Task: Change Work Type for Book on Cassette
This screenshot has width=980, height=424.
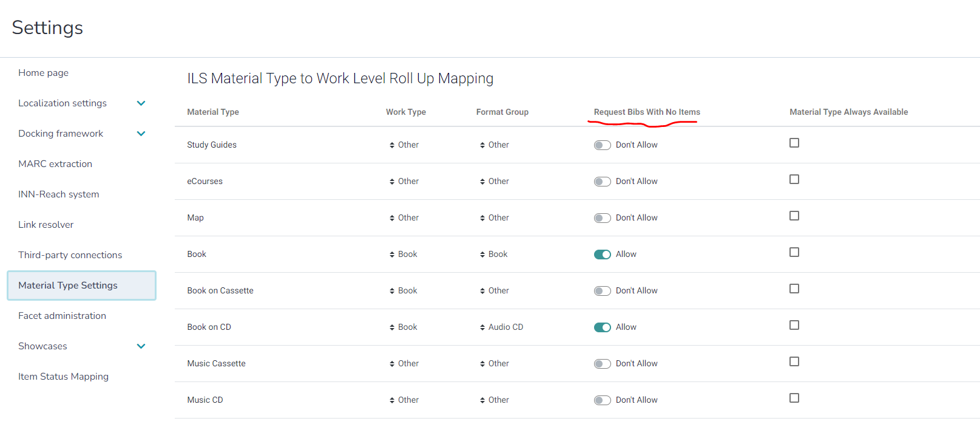Action: click(404, 290)
